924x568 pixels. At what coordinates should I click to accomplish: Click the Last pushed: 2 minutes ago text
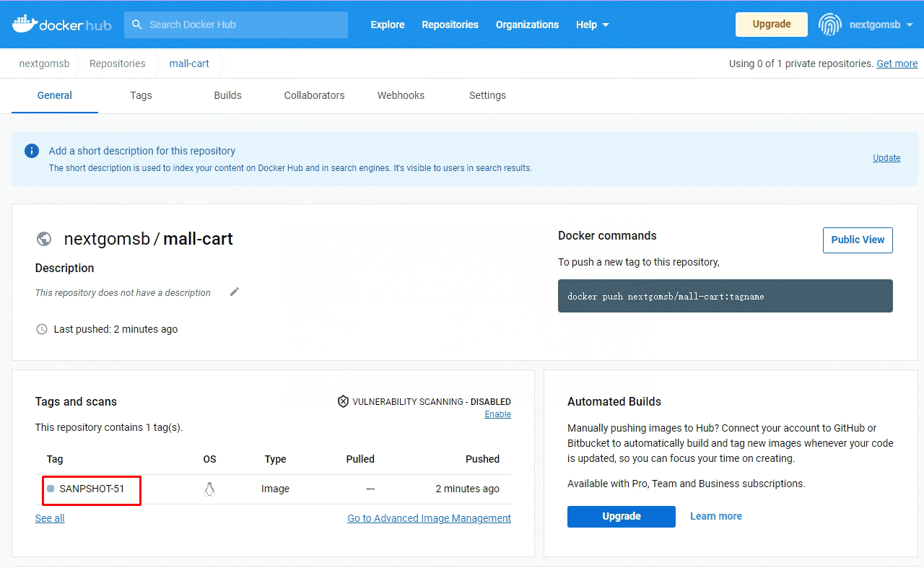115,329
